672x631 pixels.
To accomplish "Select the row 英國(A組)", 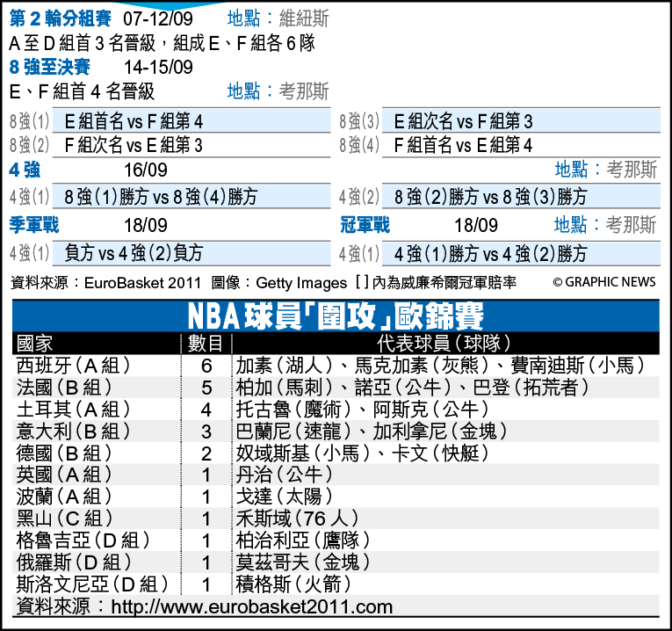I will (x=336, y=475).
